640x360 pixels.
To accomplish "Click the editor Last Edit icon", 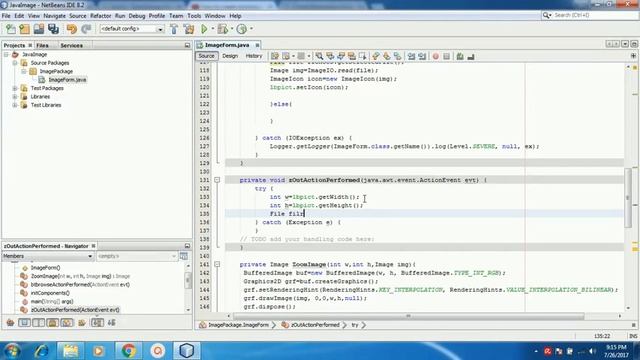I will tap(275, 56).
